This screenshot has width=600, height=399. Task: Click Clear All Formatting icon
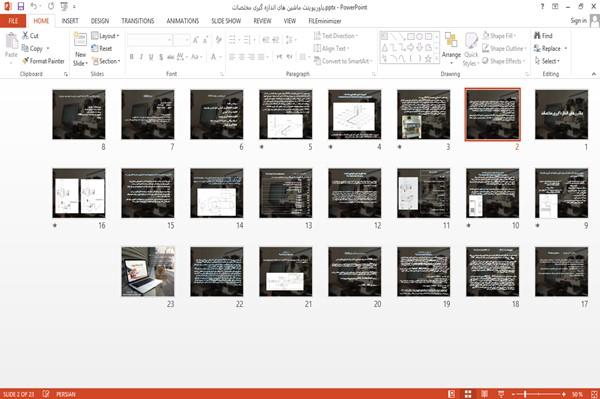pos(218,40)
